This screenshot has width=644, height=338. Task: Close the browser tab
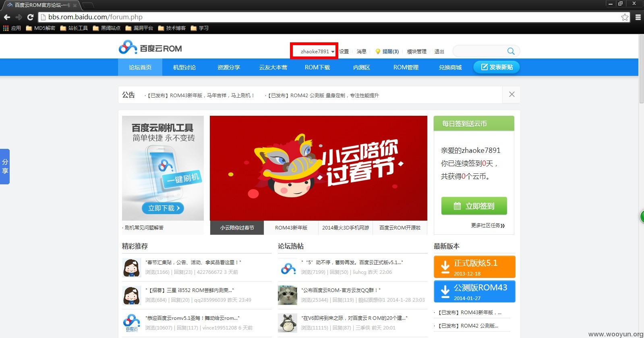click(x=75, y=5)
